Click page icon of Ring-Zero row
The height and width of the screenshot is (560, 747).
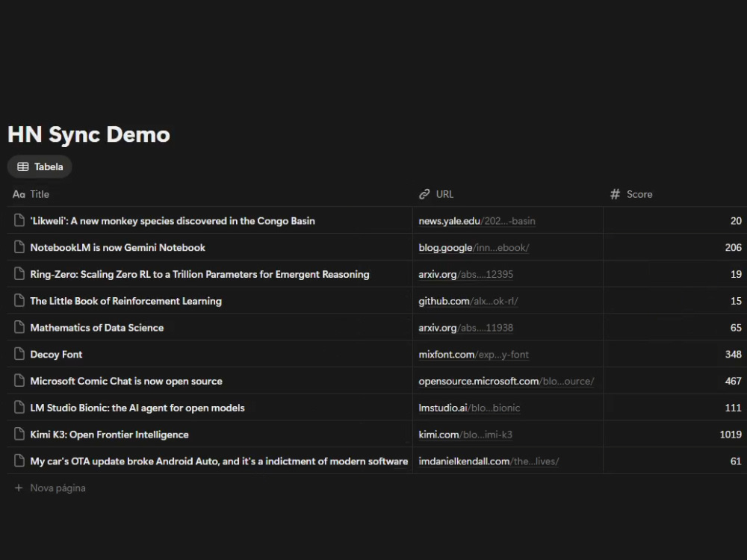(19, 273)
